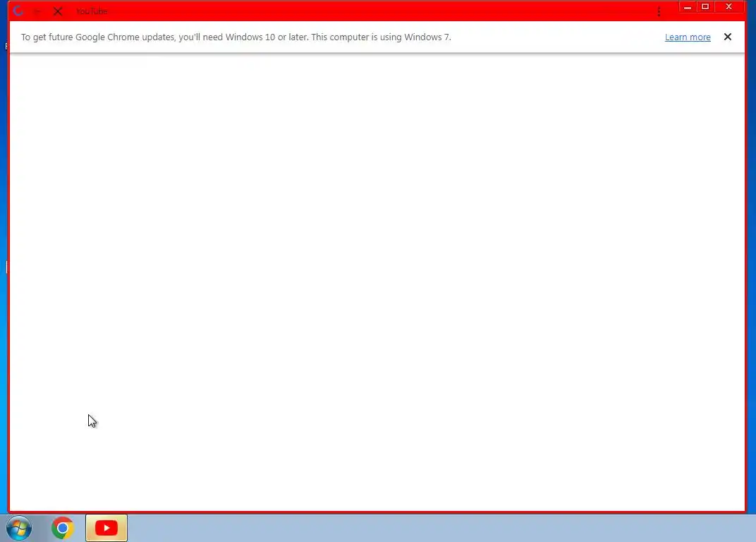756x542 pixels.
Task: Open the Learn more link
Action: point(688,37)
